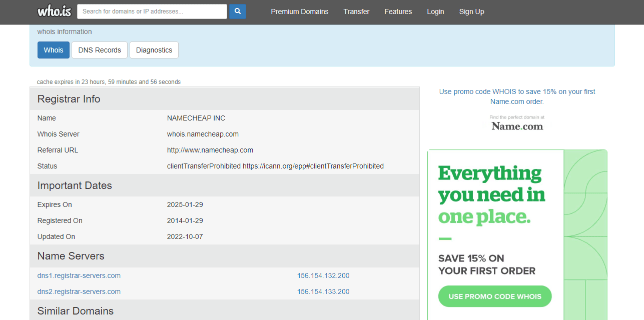Open Premium Domains from the top menu

coord(300,11)
